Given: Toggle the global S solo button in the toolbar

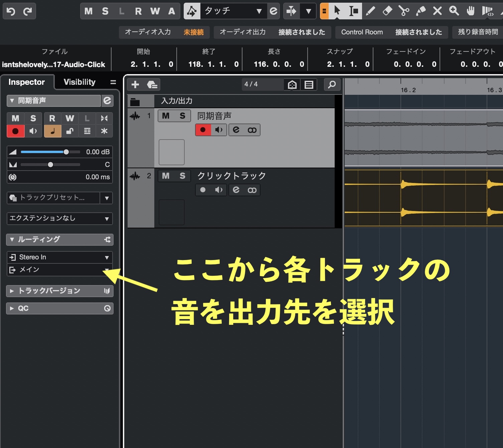Looking at the screenshot, I should (105, 11).
